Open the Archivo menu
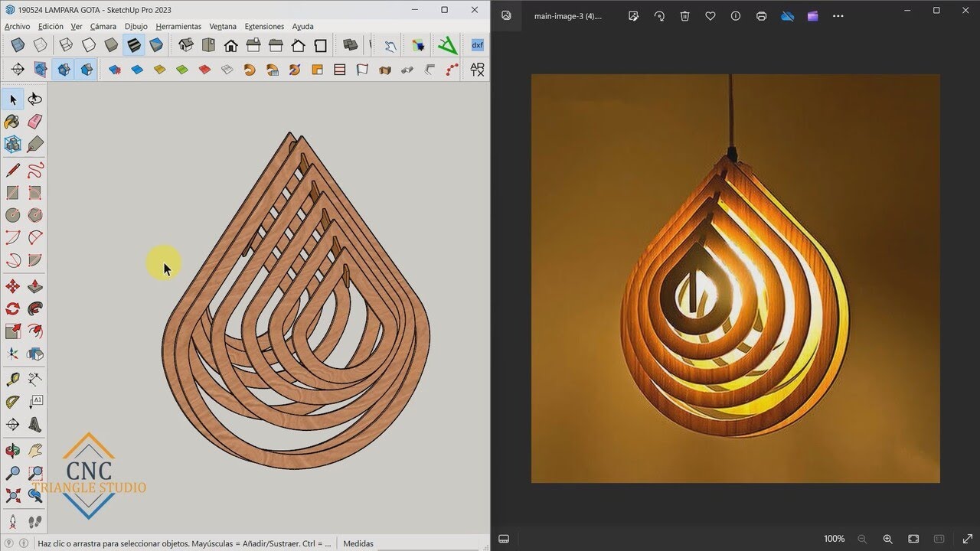 (18, 27)
